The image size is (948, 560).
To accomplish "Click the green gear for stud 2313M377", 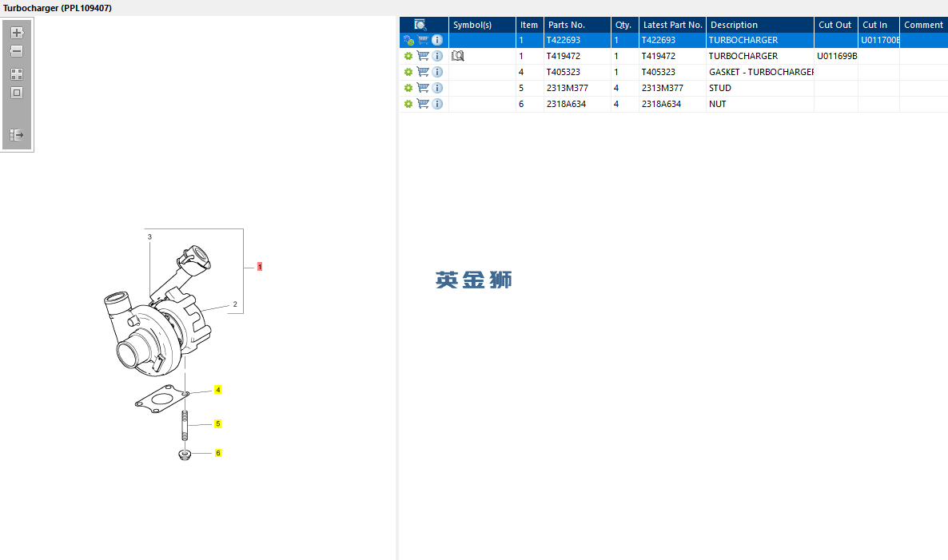I will point(408,88).
